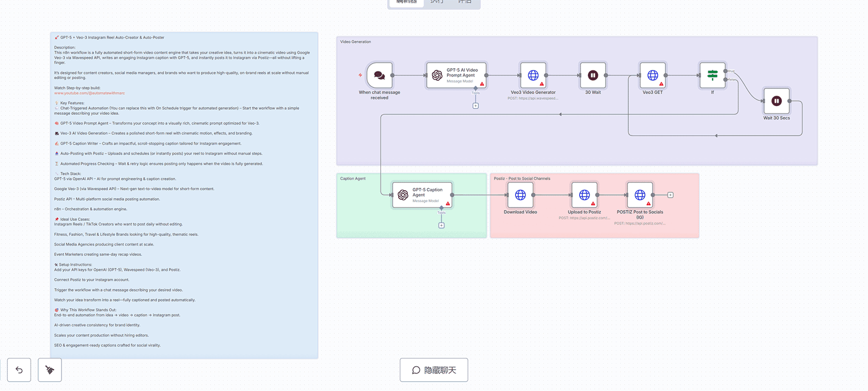Switch to the 执行 tab

coord(437,2)
